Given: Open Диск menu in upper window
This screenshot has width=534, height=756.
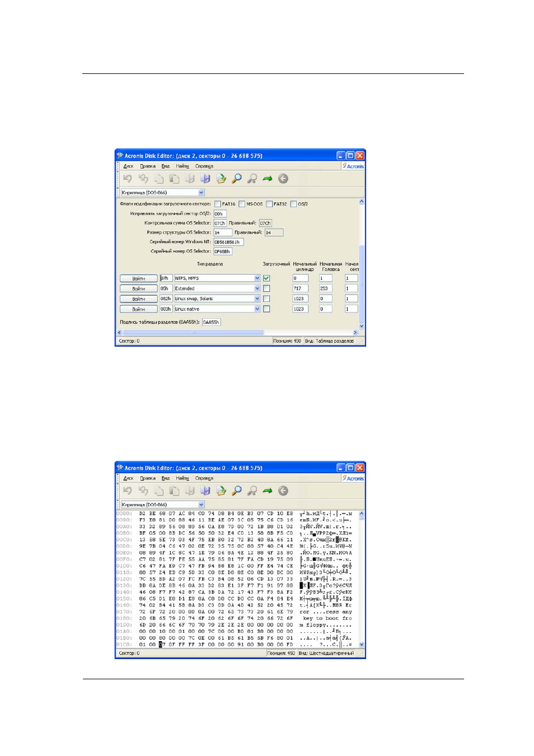Looking at the screenshot, I should point(128,166).
